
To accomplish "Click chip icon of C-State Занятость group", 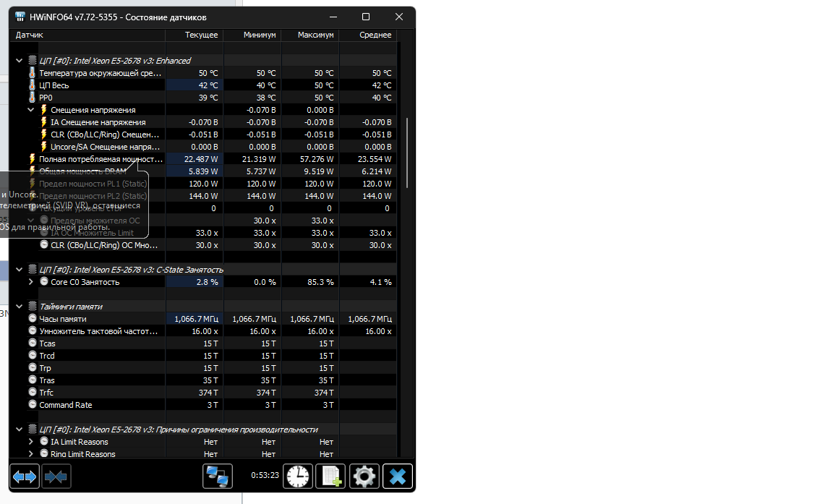I will coord(33,269).
